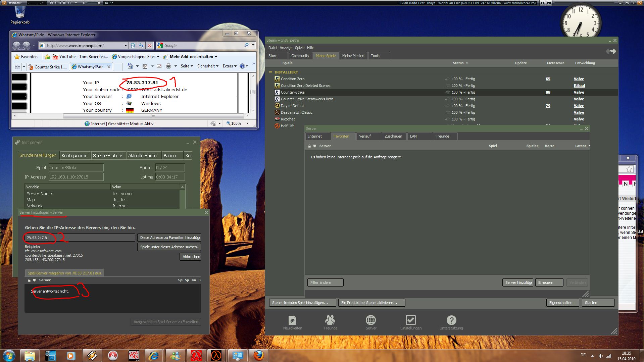Click Abbrechen in add-server dialog
Screen dimensions: 644x362
click(x=190, y=257)
